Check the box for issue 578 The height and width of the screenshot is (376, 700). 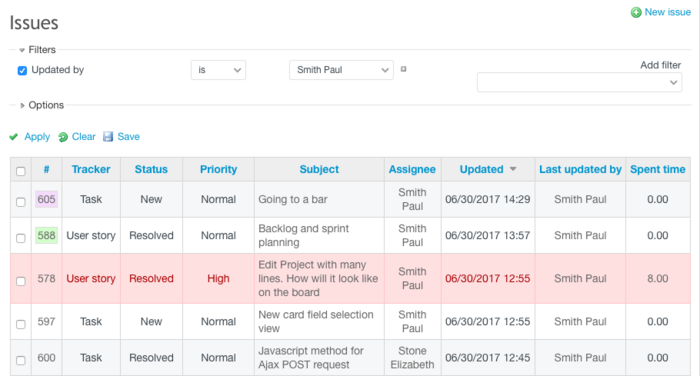tap(21, 281)
